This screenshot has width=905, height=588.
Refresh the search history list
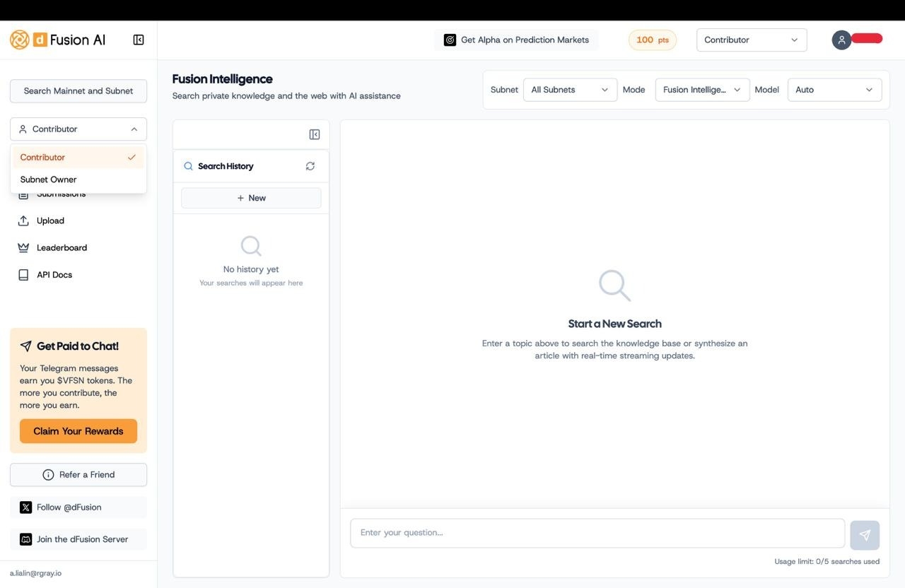310,166
